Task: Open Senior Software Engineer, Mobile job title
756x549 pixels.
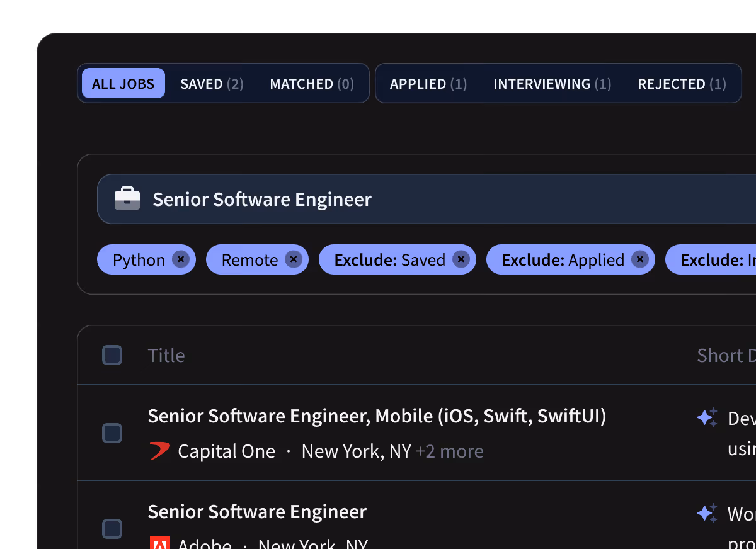Action: (x=377, y=416)
